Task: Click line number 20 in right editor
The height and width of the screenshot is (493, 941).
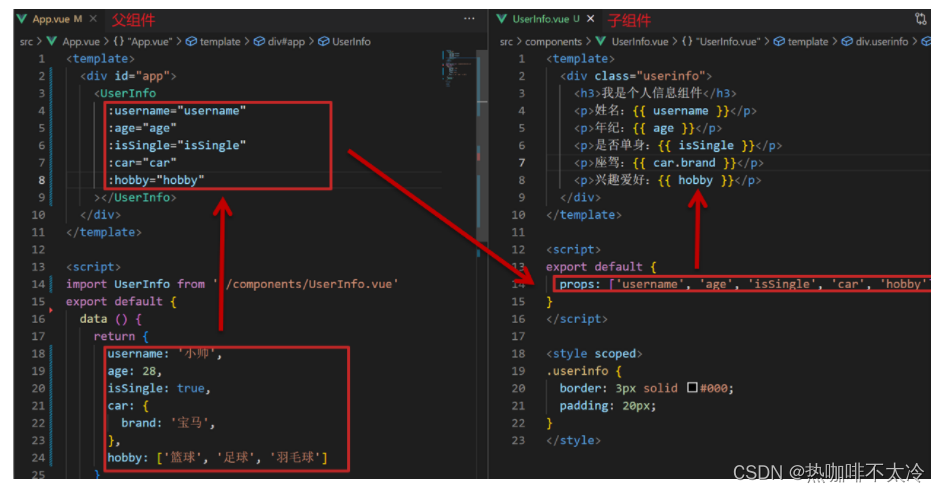Action: pos(518,389)
